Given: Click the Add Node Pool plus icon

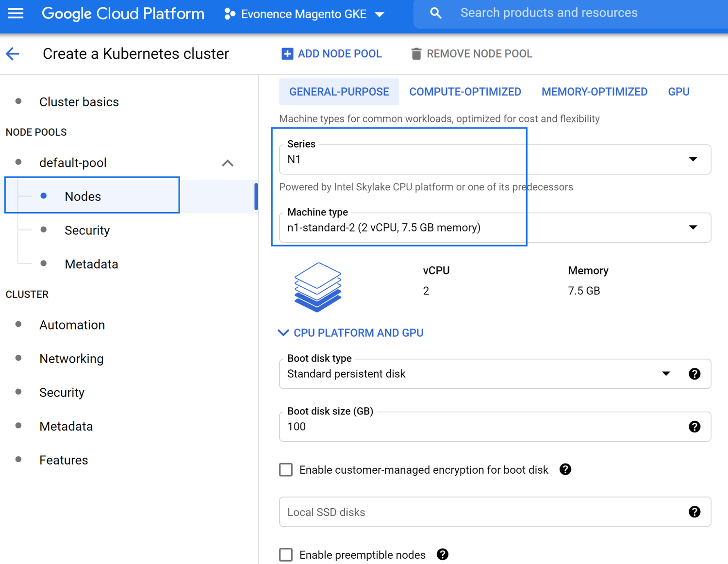Looking at the screenshot, I should [x=287, y=54].
